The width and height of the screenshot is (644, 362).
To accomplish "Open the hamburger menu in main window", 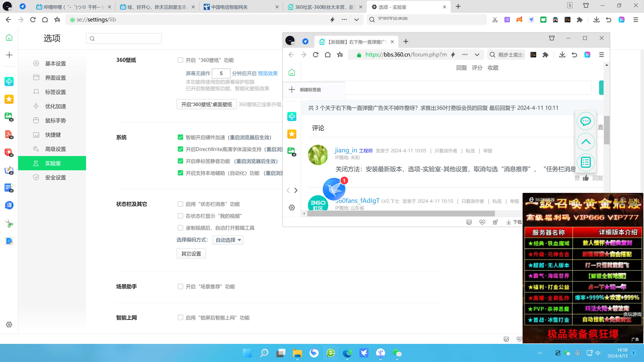I will click(636, 20).
